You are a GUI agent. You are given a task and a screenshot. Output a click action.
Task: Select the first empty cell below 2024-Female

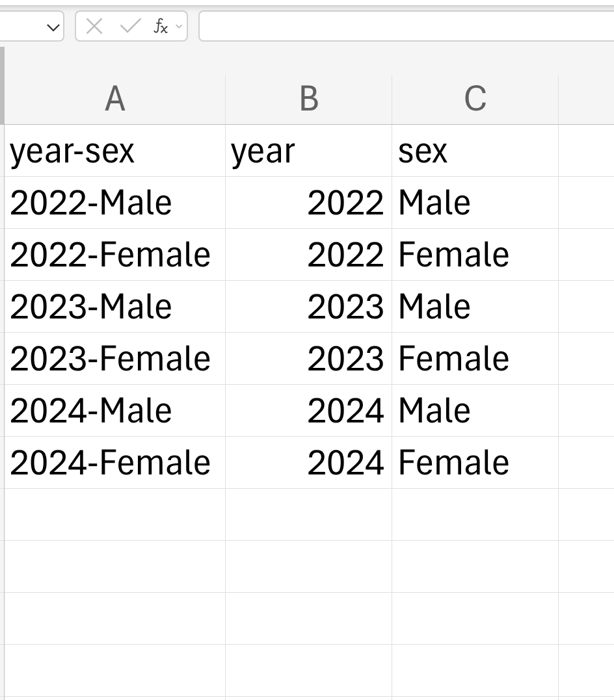115,514
